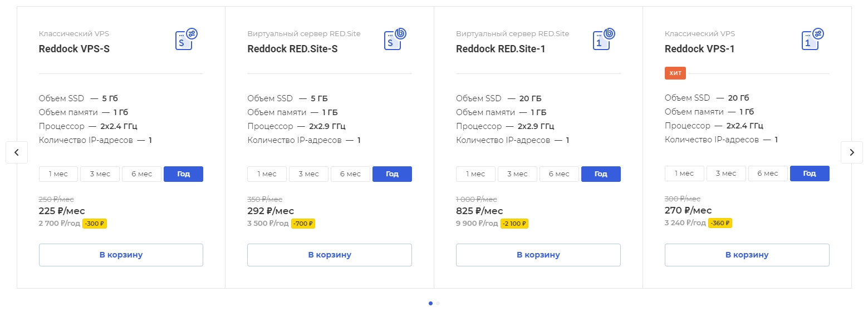
Task: Click the active first carousel page dot
Action: (431, 303)
